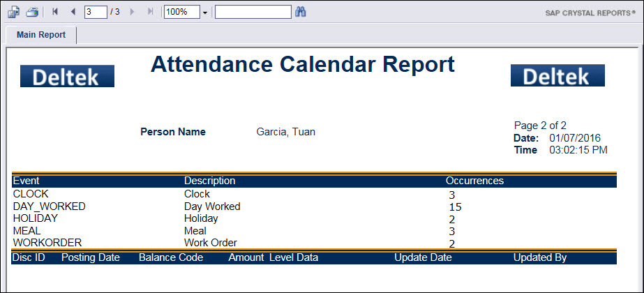Select the Main Report tab

pos(41,35)
